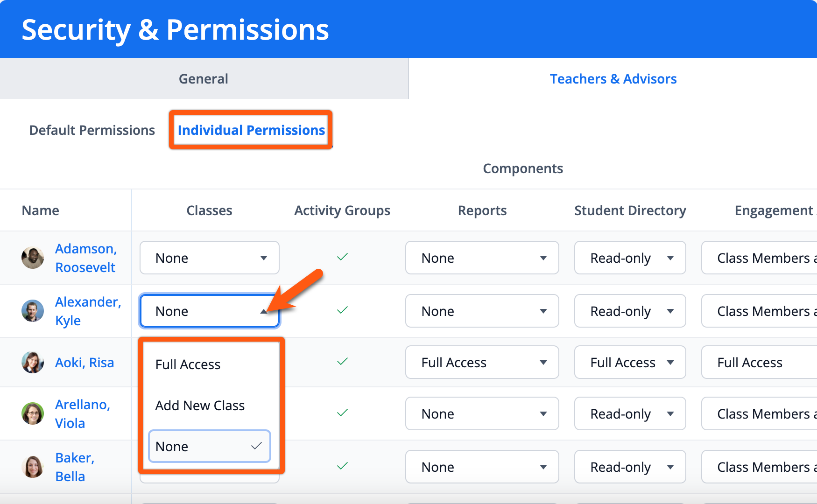This screenshot has height=504, width=817.
Task: Open Adamson, Roosevelt profile link
Action: (86, 258)
